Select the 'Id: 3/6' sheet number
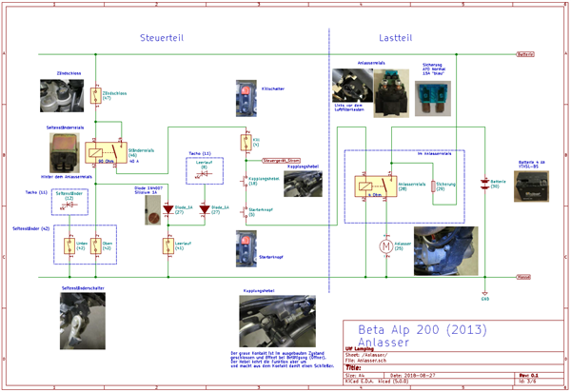The width and height of the screenshot is (571, 392). (x=527, y=382)
